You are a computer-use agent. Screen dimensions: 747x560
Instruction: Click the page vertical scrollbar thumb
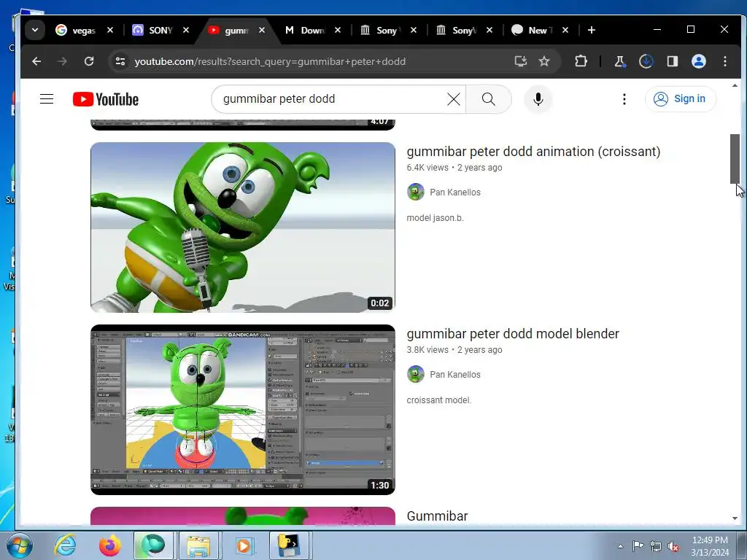(735, 158)
